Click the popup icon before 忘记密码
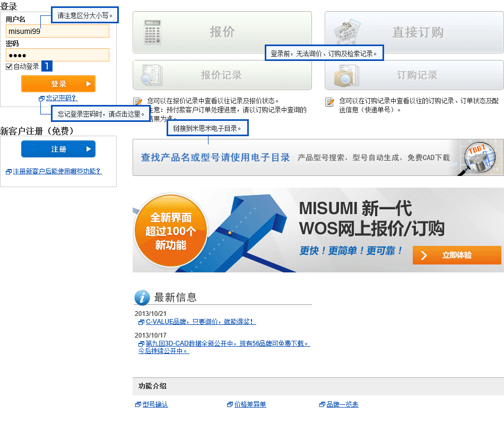The height and width of the screenshot is (424, 504). tap(41, 99)
